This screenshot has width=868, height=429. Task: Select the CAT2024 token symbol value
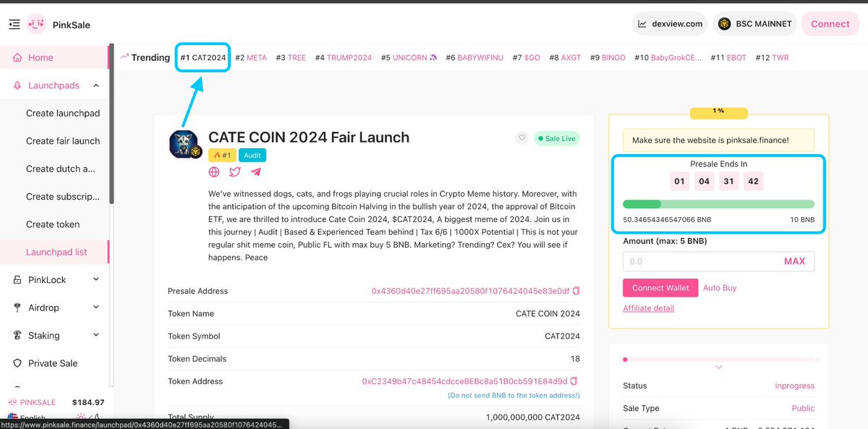(x=562, y=336)
